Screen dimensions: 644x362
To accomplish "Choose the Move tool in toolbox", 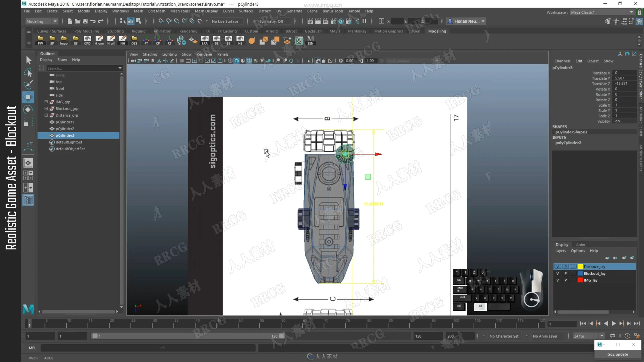I will (x=28, y=97).
